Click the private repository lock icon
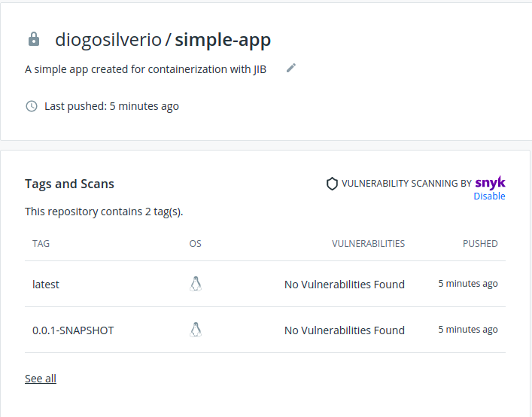The width and height of the screenshot is (532, 417). pyautogui.click(x=34, y=39)
